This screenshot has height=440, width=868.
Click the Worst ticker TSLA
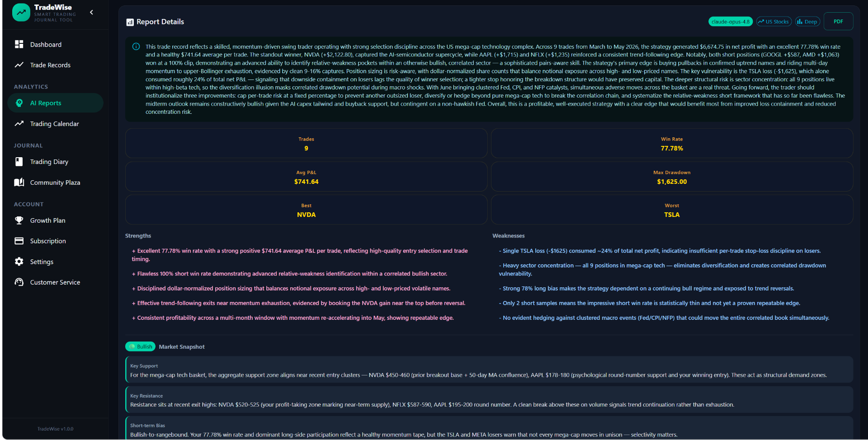point(672,215)
